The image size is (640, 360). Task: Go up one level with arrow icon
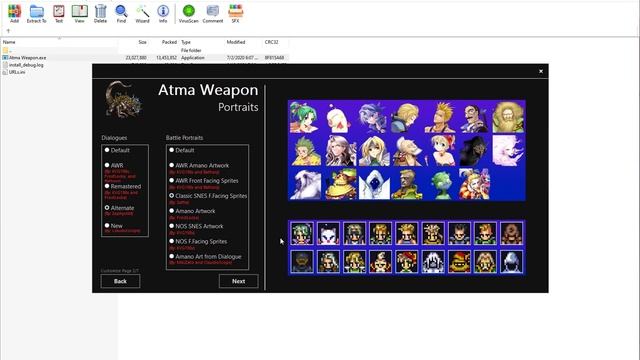click(x=8, y=31)
